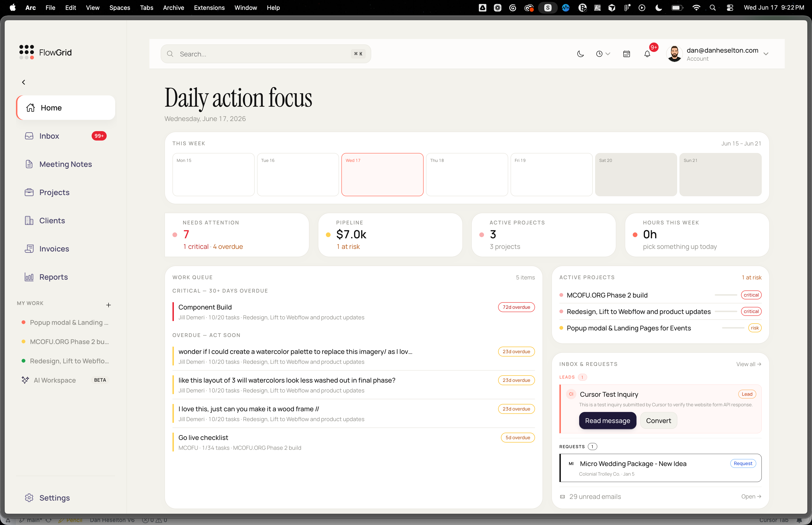Open the Hours This Week card
The image size is (812, 525).
coord(697,235)
